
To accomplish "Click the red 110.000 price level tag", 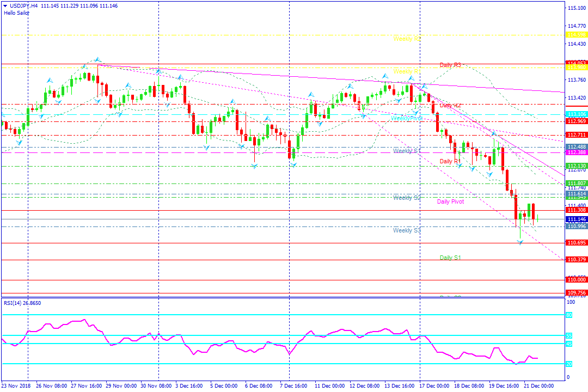I will pyautogui.click(x=576, y=280).
